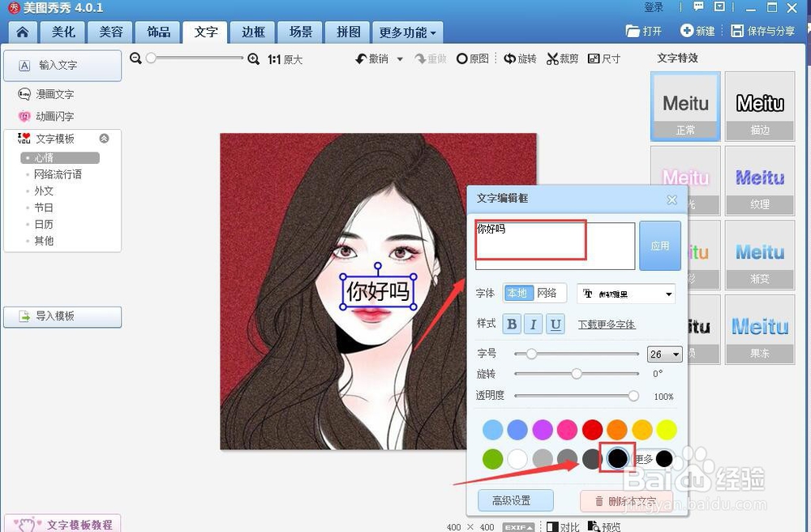Collapse the 文字模板 section
Viewport: 811px width, 532px height.
[x=104, y=139]
